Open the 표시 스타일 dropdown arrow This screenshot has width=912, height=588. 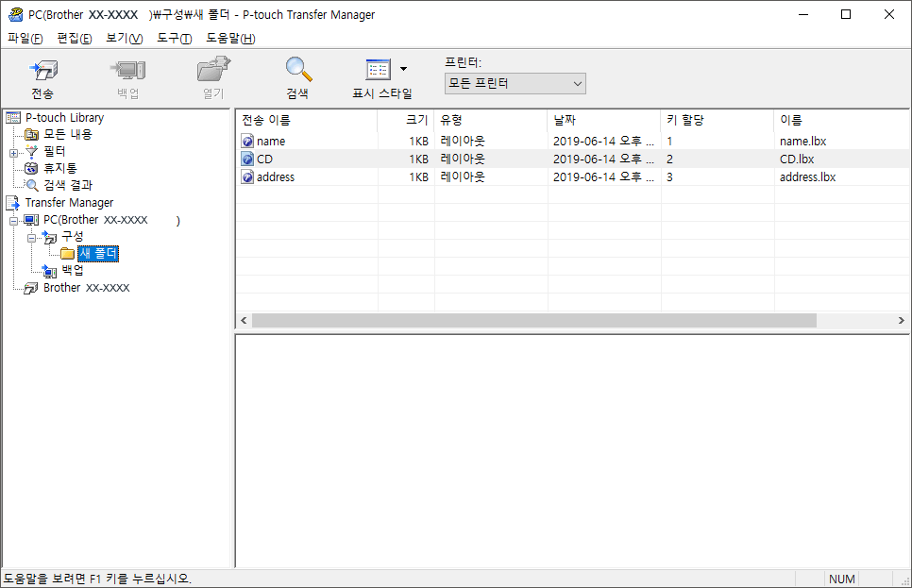(x=404, y=69)
